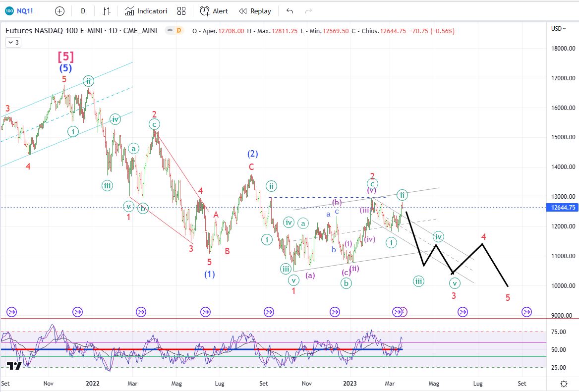
Task: Click the 2023 label on the time axis
Action: pos(349,383)
